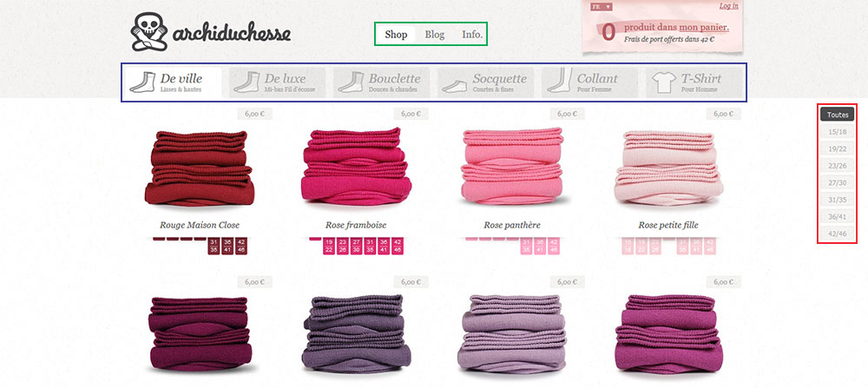Filter socks by size 15/18
This screenshot has height=388, width=868.
point(837,132)
